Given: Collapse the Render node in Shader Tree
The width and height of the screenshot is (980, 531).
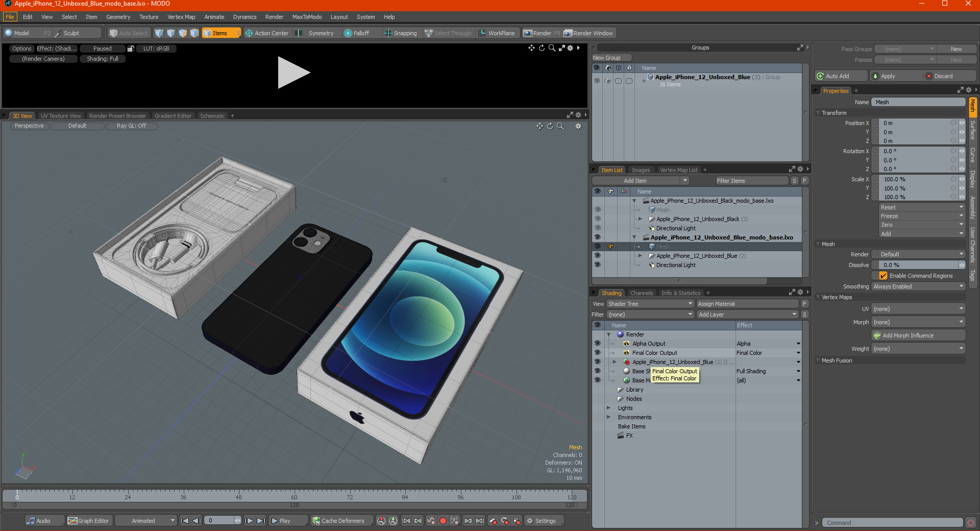Looking at the screenshot, I should pyautogui.click(x=609, y=334).
